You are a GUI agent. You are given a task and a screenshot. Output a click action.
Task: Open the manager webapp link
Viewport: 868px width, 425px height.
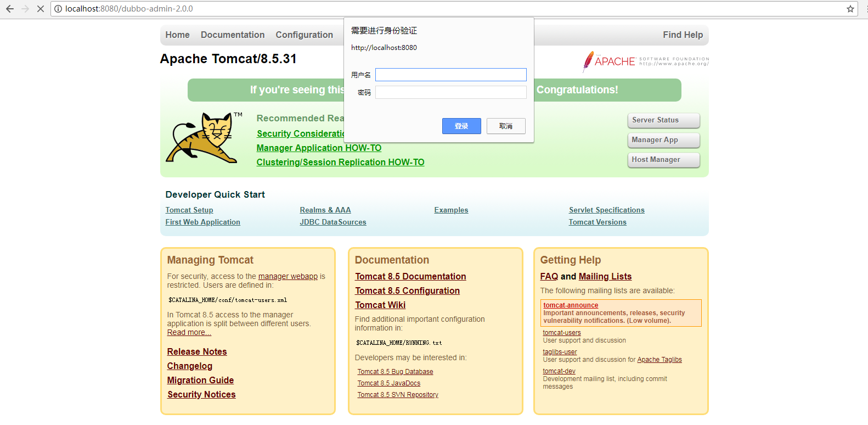pyautogui.click(x=288, y=277)
